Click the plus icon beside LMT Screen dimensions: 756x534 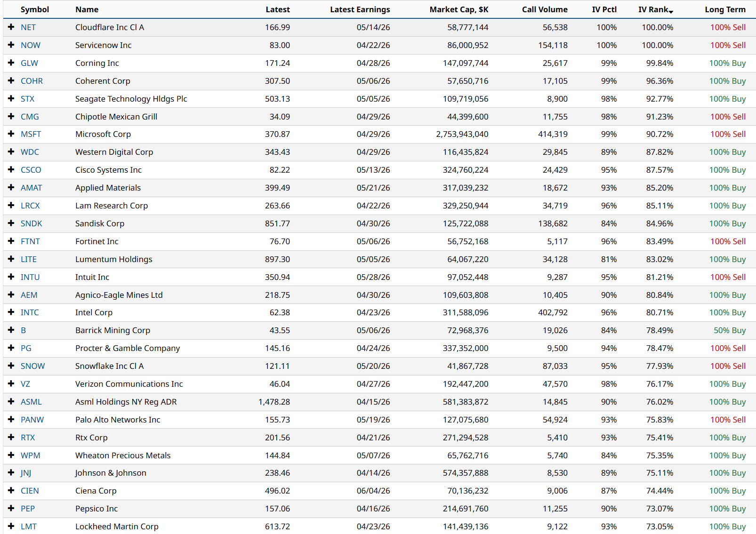click(11, 526)
